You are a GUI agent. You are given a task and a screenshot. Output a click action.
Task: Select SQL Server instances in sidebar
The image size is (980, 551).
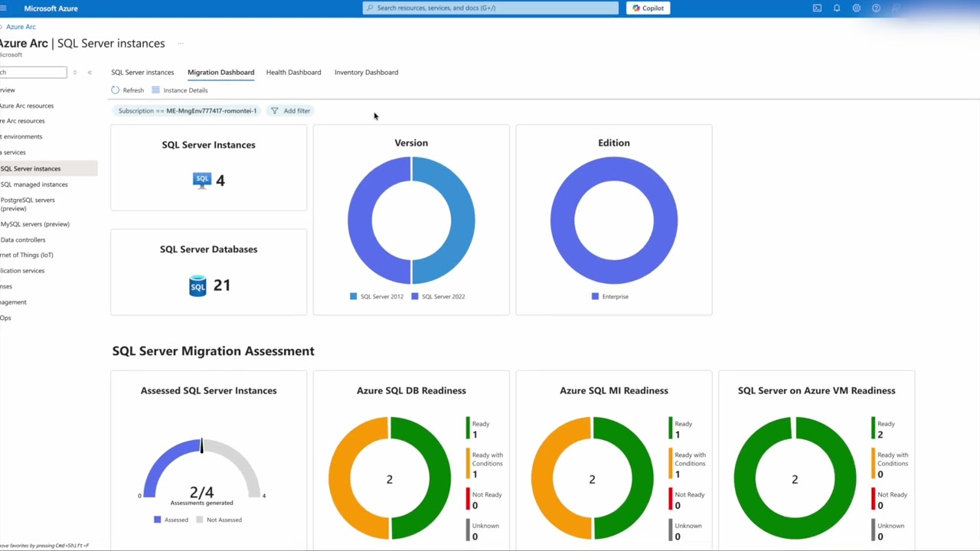(x=48, y=168)
